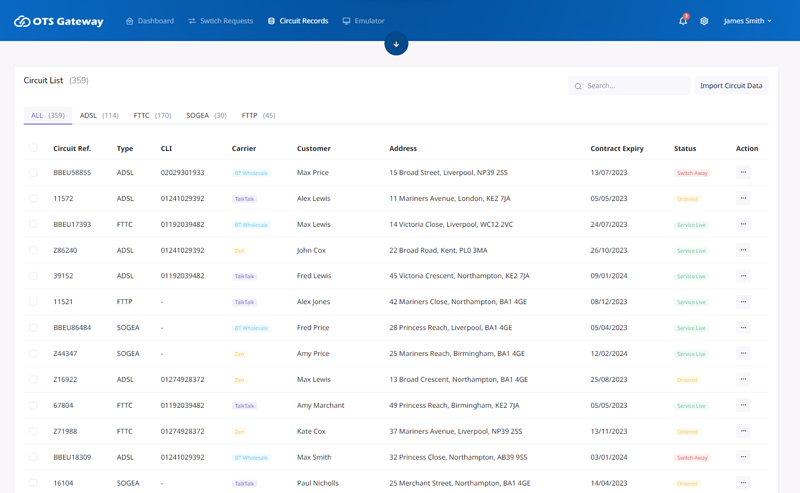This screenshot has width=800, height=493.
Task: Switch to the FTTC (170) tab
Action: [x=152, y=115]
